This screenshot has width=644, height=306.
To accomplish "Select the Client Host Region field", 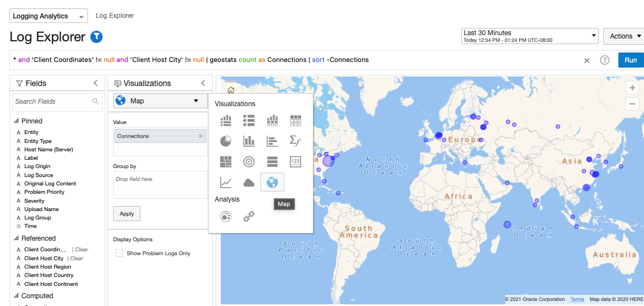I will 47,266.
